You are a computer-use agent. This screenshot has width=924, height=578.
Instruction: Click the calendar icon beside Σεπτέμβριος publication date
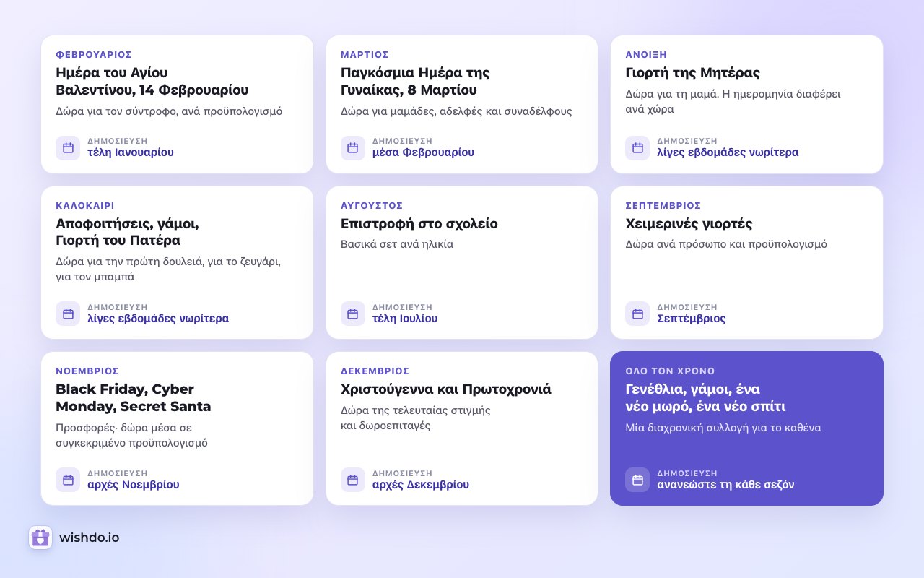click(x=637, y=314)
